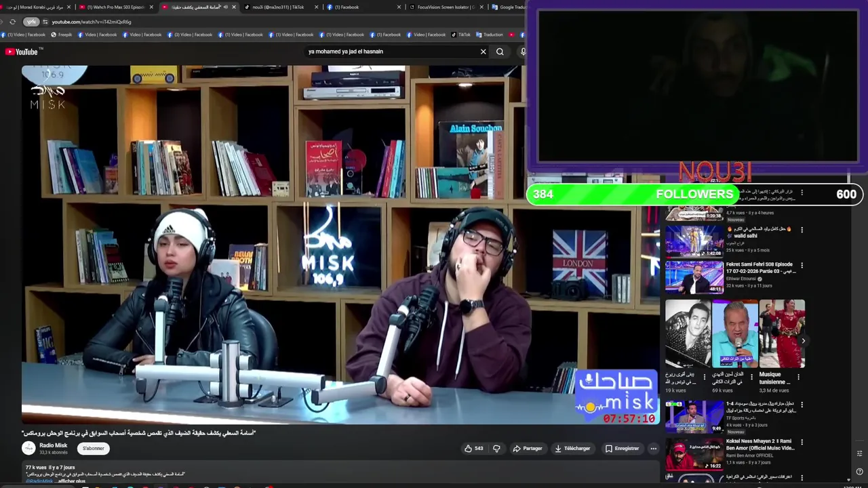Image resolution: width=868 pixels, height=488 pixels.
Task: Open the Traduction bookmark
Action: (x=490, y=35)
